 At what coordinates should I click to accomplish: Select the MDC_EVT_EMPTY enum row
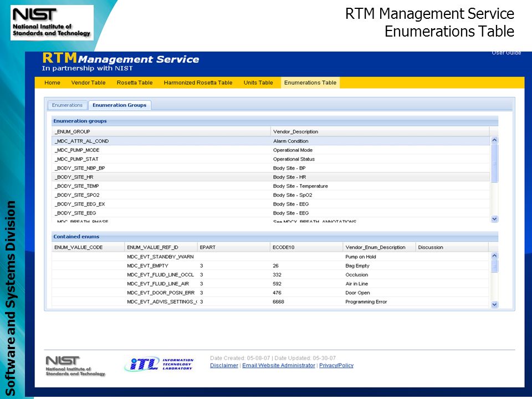click(x=270, y=265)
